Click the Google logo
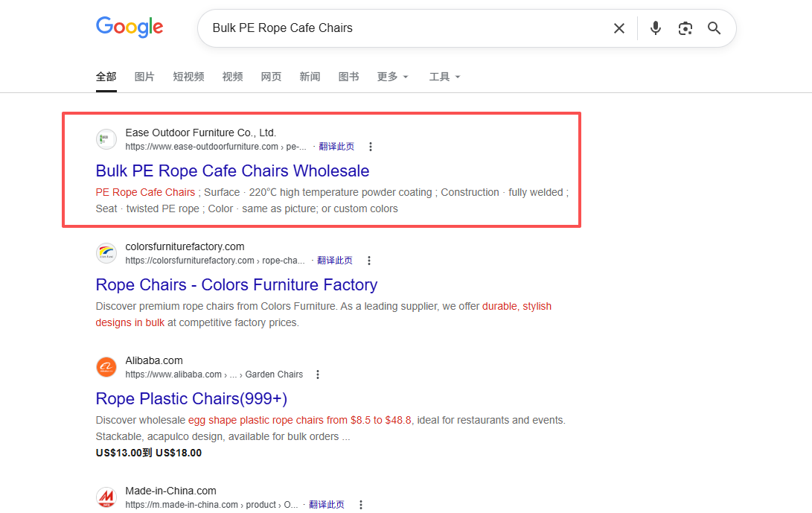Screen dimensions: 812x513 point(130,27)
